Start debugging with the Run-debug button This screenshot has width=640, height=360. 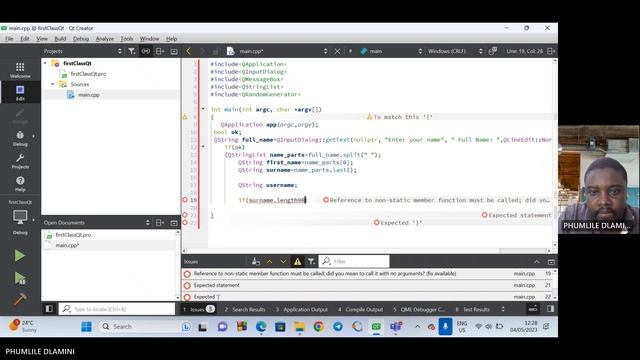(x=20, y=278)
